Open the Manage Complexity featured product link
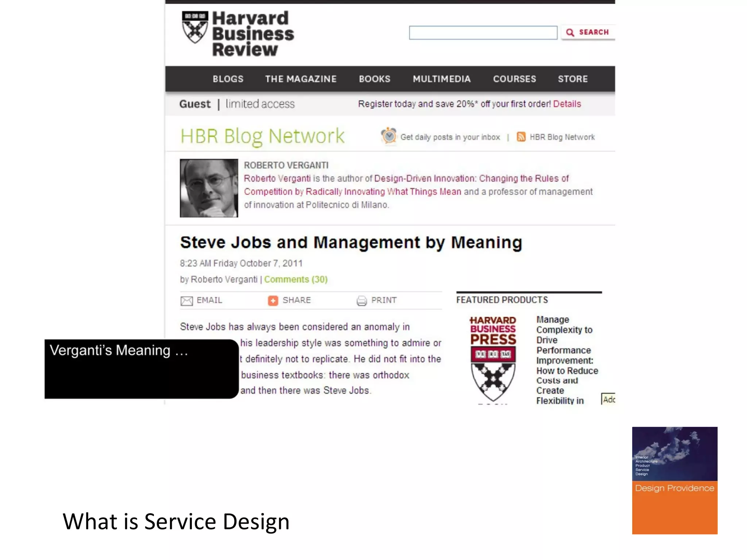Viewport: 747px width, 560px height. click(x=567, y=360)
